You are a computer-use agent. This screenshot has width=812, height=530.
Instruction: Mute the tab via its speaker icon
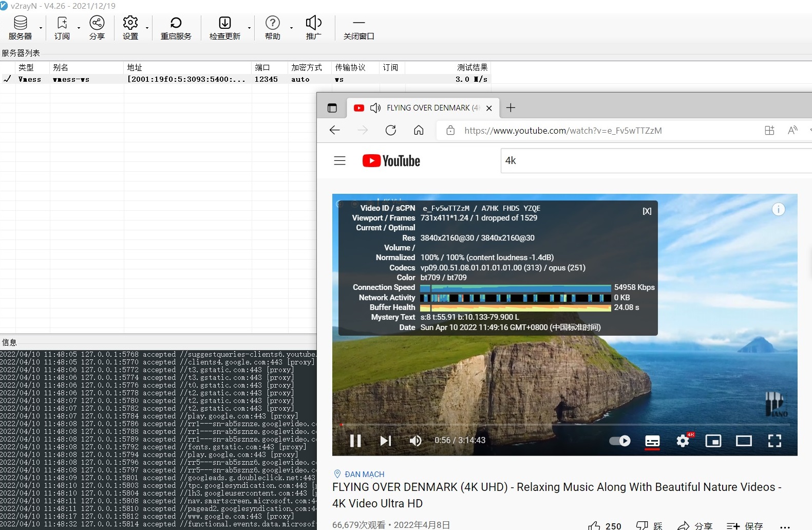tap(375, 108)
